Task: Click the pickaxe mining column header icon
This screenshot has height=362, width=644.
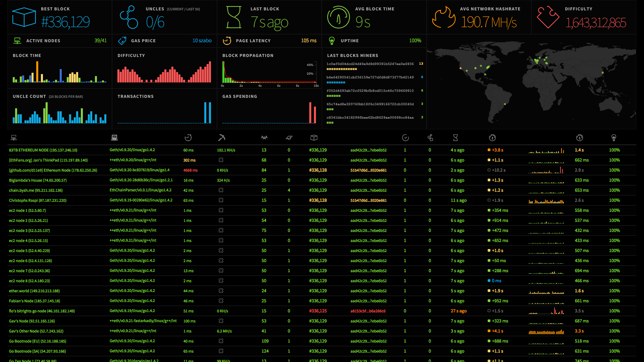Action: [222, 137]
